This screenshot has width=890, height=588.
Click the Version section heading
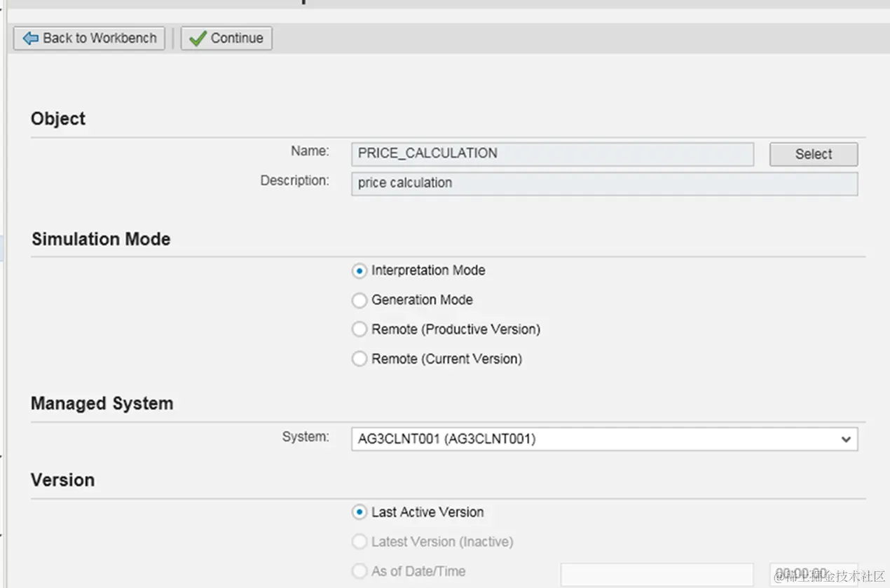pyautogui.click(x=62, y=480)
